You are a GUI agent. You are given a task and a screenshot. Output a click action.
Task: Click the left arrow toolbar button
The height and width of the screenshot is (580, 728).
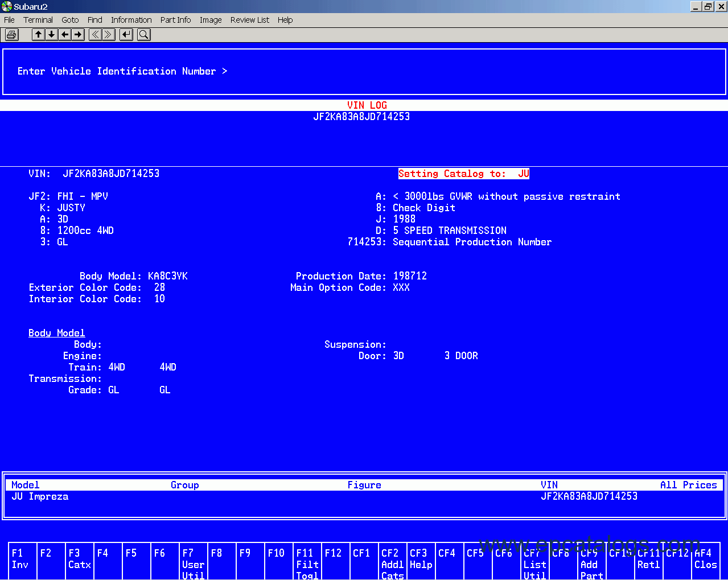coord(65,35)
